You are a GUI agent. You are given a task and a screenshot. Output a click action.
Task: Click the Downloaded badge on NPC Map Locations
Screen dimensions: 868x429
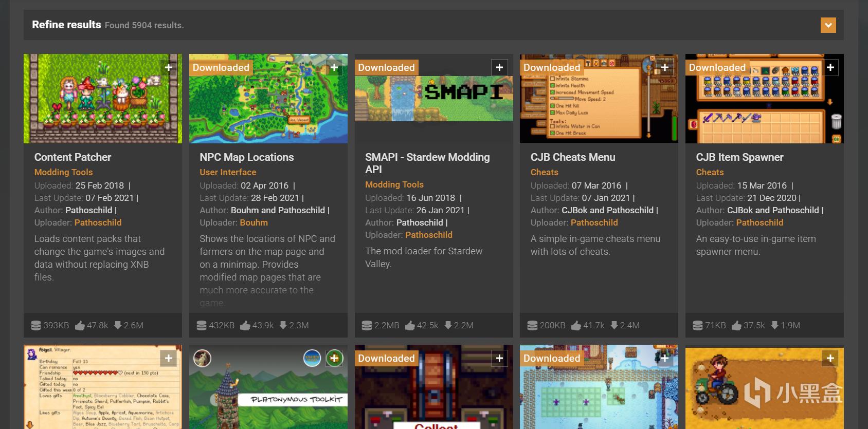221,68
